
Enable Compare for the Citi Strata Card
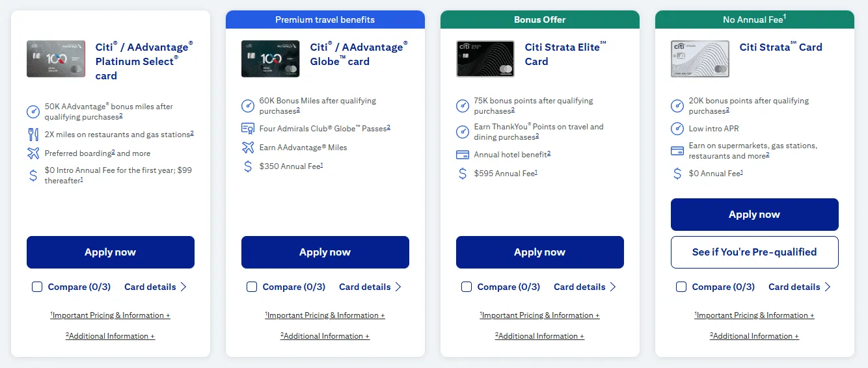click(x=681, y=287)
